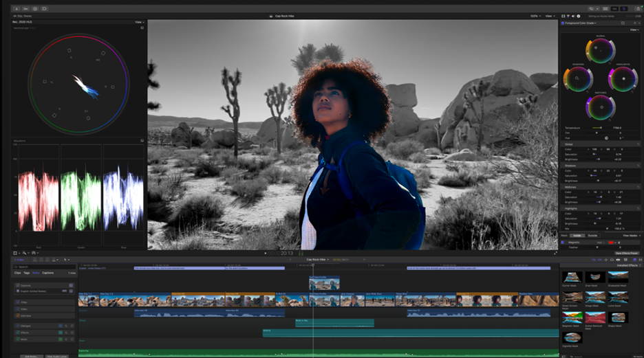This screenshot has height=358, width=644.
Task: Reset the Global color wheel
Action: click(610, 63)
